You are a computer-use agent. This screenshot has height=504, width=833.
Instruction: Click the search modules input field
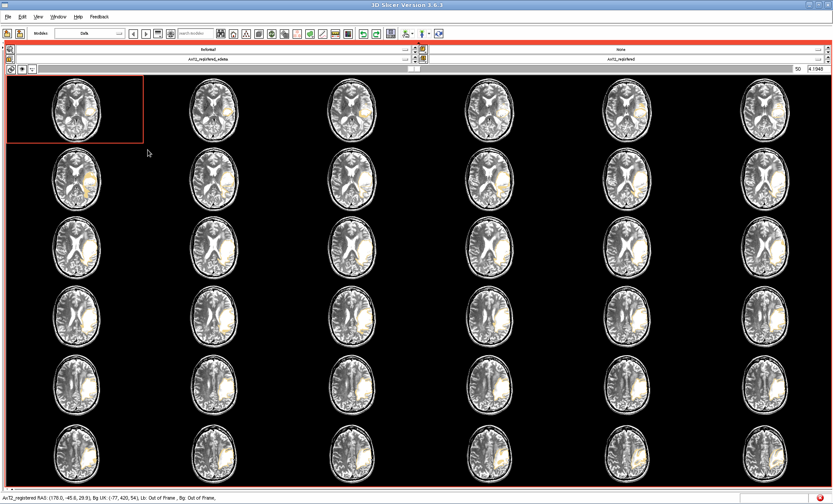195,33
